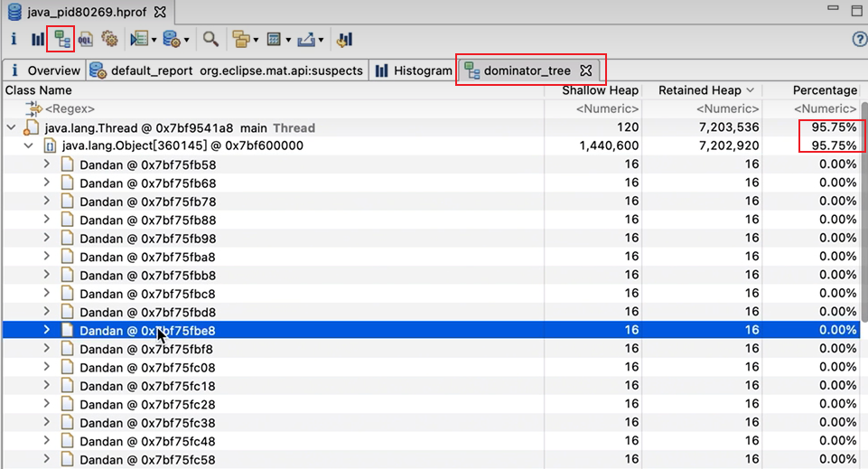Open OQL query editor icon

point(85,40)
